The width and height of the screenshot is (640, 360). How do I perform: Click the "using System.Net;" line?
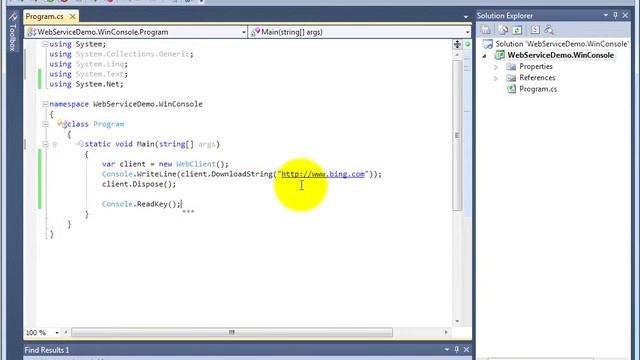pos(86,84)
